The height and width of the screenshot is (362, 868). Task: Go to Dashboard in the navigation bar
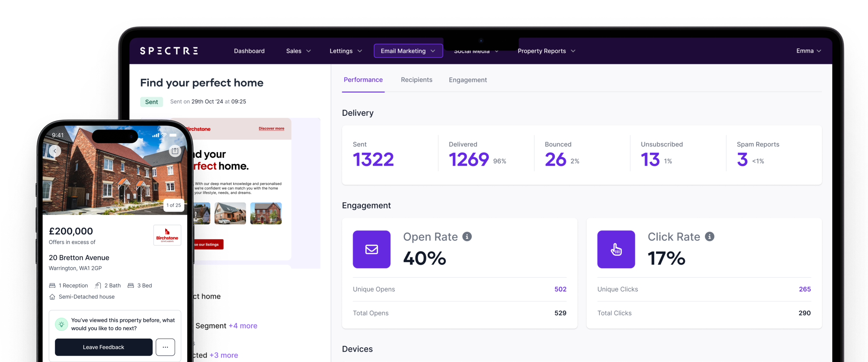(x=249, y=51)
